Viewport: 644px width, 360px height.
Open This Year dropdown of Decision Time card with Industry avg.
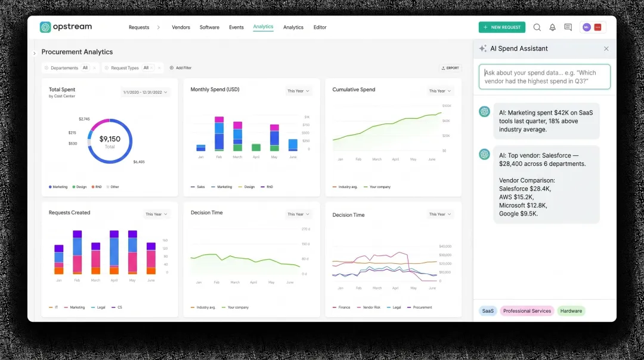tap(298, 214)
